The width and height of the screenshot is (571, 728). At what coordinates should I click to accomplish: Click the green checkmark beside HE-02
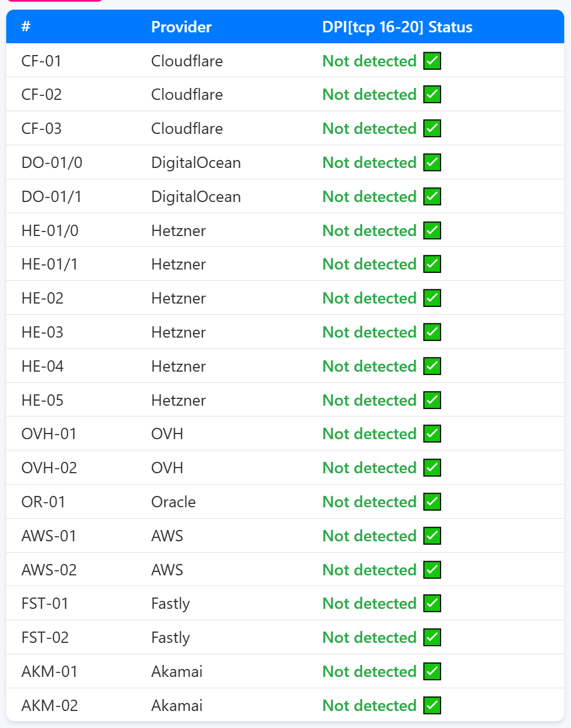432,298
